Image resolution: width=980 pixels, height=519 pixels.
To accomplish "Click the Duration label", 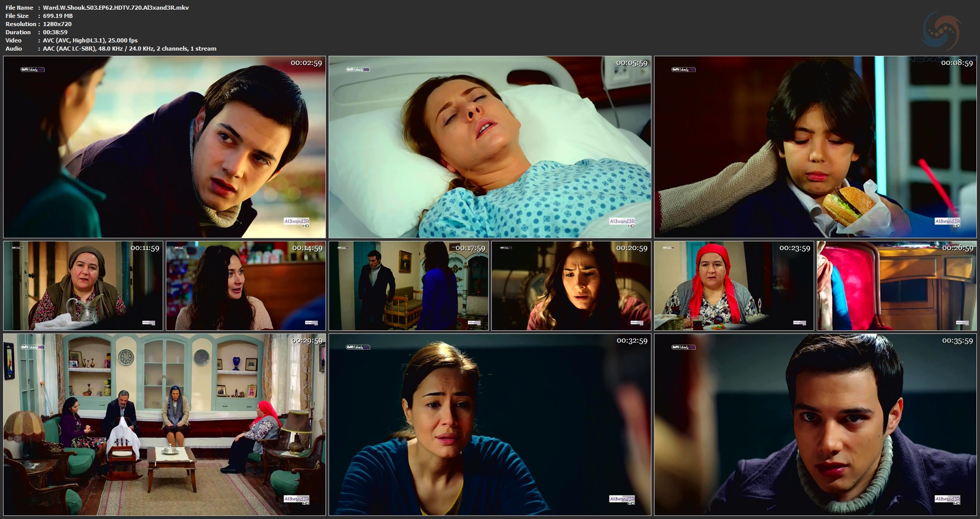I will (x=18, y=32).
